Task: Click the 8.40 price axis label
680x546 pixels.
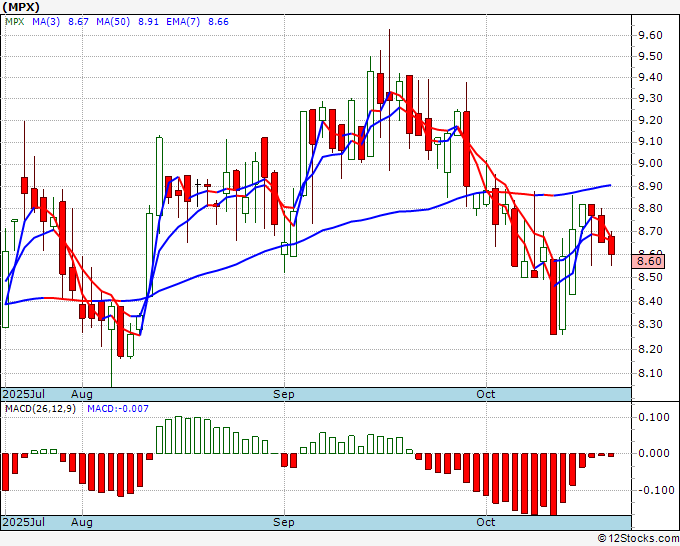Action: pyautogui.click(x=650, y=301)
